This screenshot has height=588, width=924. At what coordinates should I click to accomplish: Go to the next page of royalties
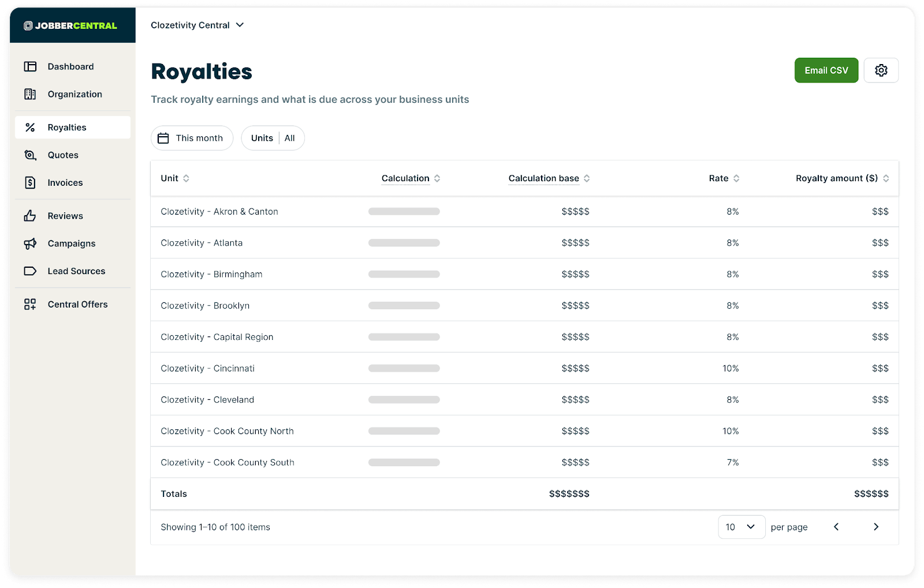coord(876,527)
